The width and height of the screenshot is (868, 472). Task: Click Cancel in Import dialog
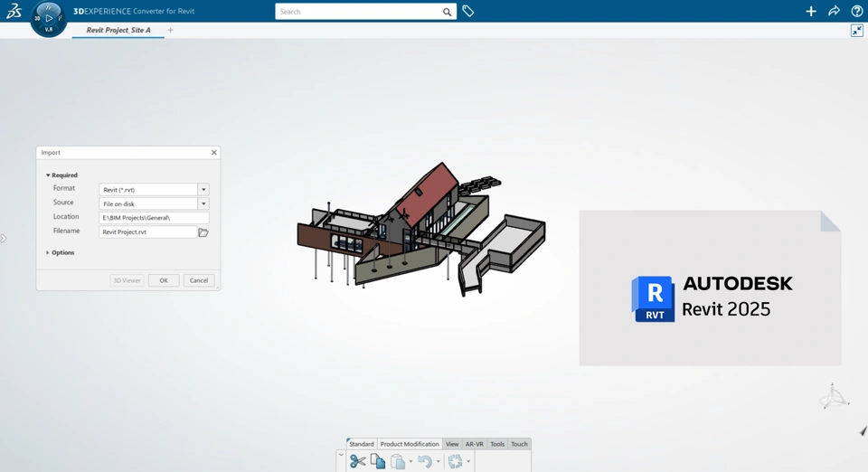pyautogui.click(x=199, y=280)
